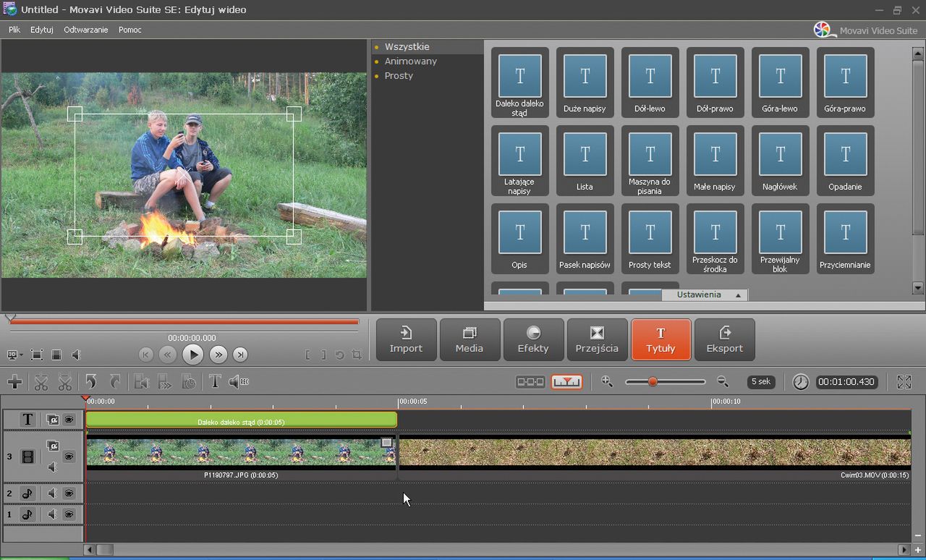The width and height of the screenshot is (926, 560).
Task: Toggle audio track 2 visibility eye
Action: [69, 493]
